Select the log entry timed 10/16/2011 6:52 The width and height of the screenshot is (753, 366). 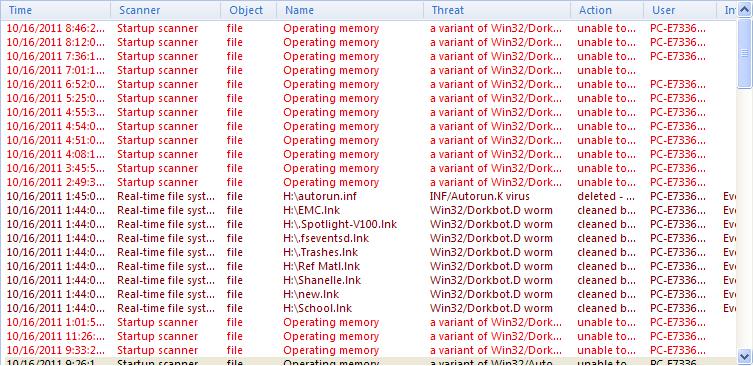369,84
